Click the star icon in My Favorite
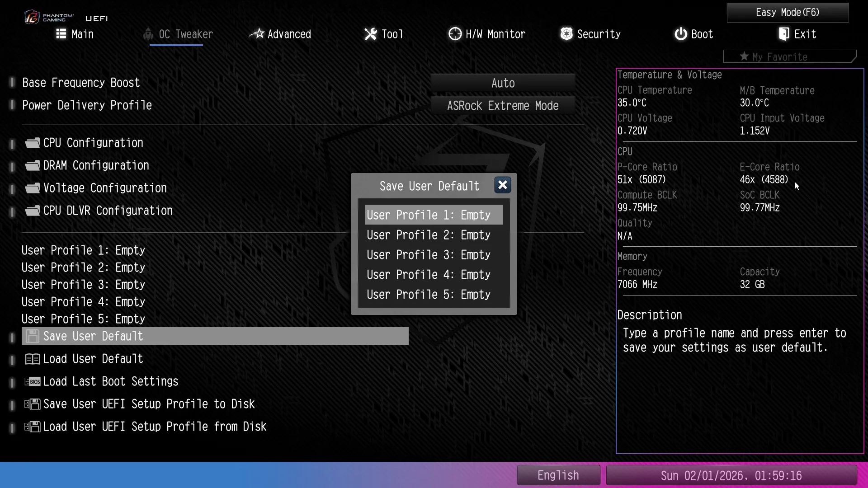The height and width of the screenshot is (488, 868). tap(744, 56)
